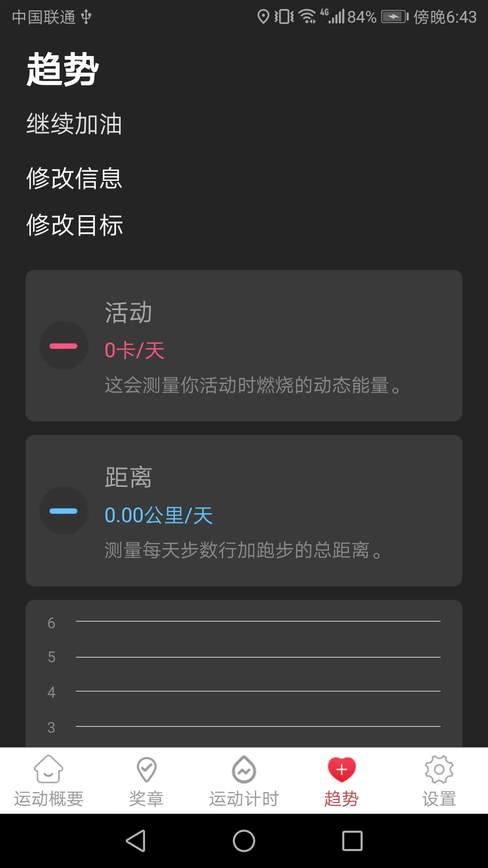Open the 运动概要 house icon
This screenshot has height=868, width=488.
tap(48, 769)
